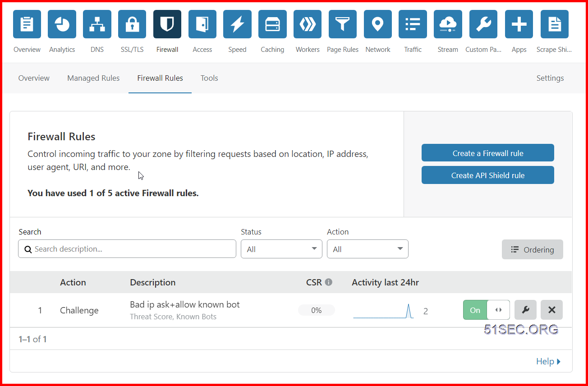Open the Access door icon
588x386 pixels.
coord(202,24)
